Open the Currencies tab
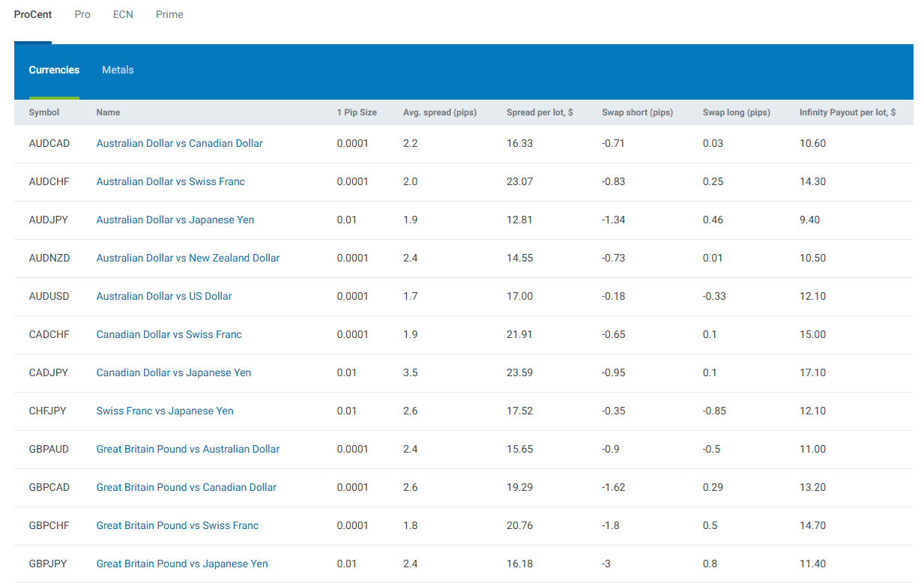The height and width of the screenshot is (583, 924). [54, 70]
